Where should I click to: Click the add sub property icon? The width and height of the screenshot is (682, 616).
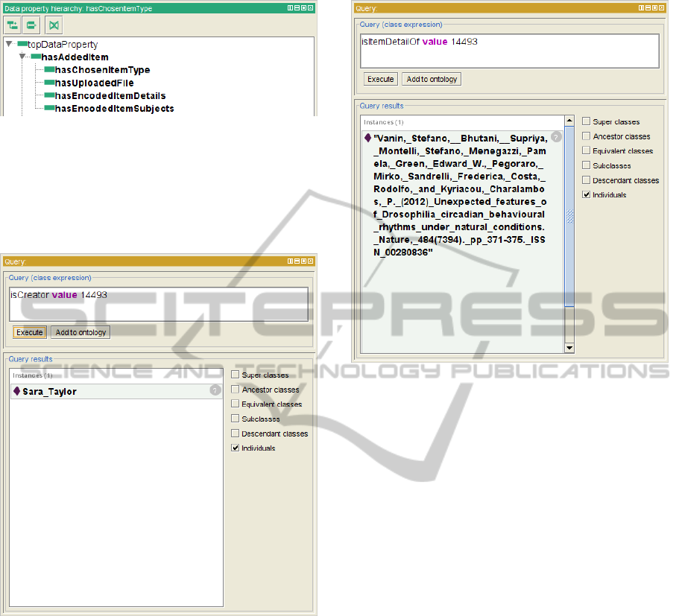(x=13, y=25)
